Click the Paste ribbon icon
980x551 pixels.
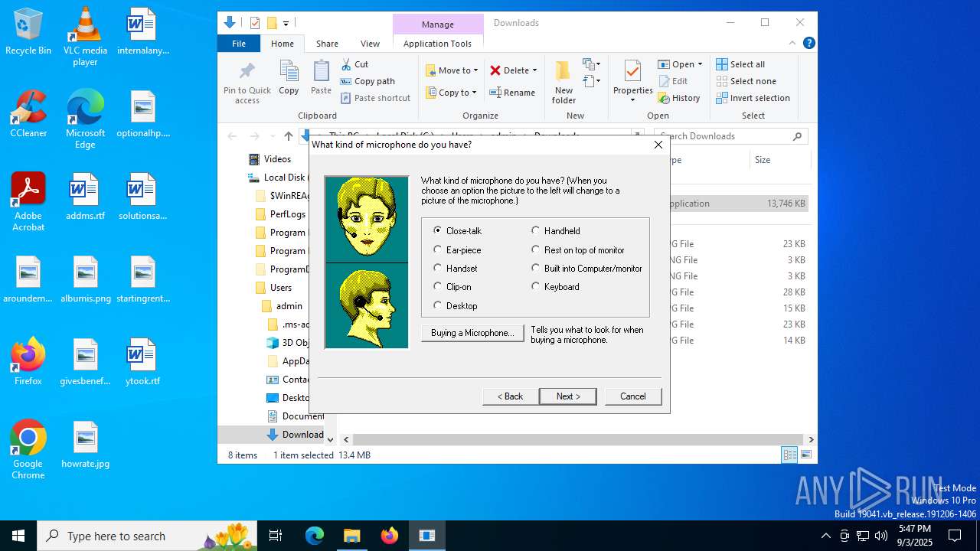click(321, 78)
